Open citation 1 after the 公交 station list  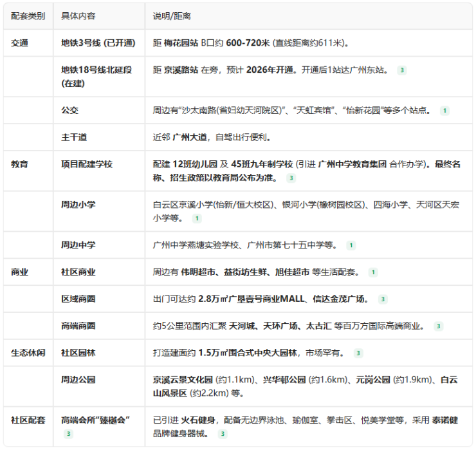pos(444,110)
